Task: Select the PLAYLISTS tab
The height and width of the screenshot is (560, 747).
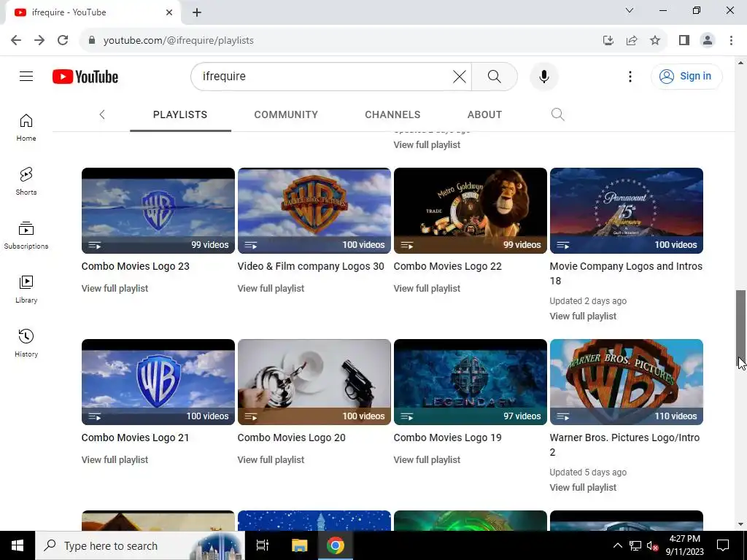Action: (180, 114)
